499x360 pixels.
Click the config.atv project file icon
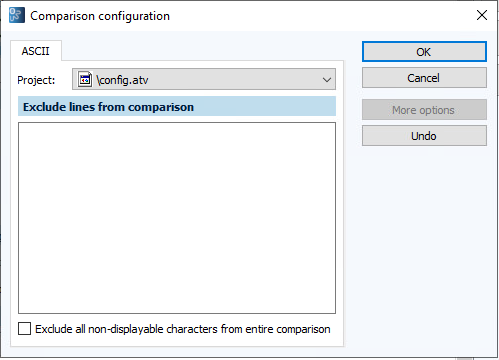(85, 79)
